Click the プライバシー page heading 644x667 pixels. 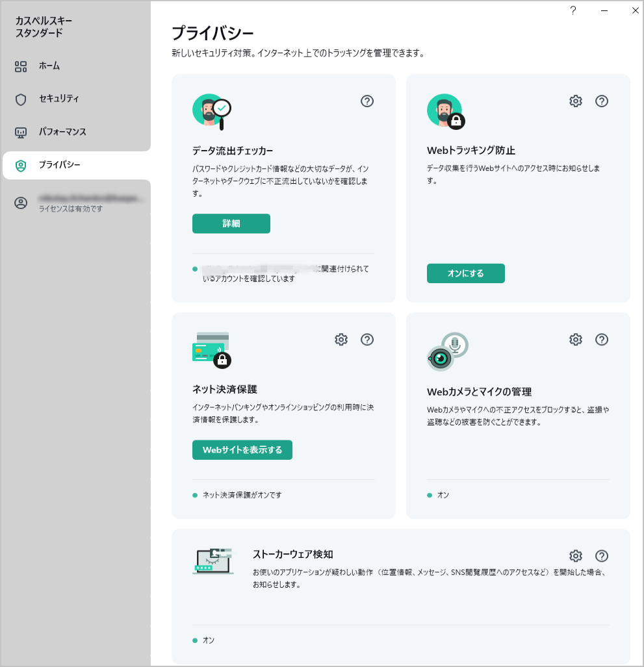(x=213, y=33)
